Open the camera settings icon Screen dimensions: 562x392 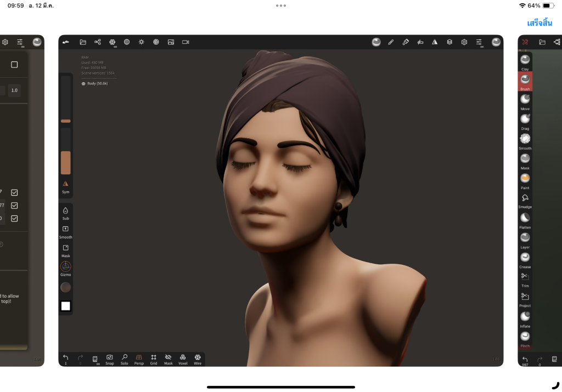[186, 42]
